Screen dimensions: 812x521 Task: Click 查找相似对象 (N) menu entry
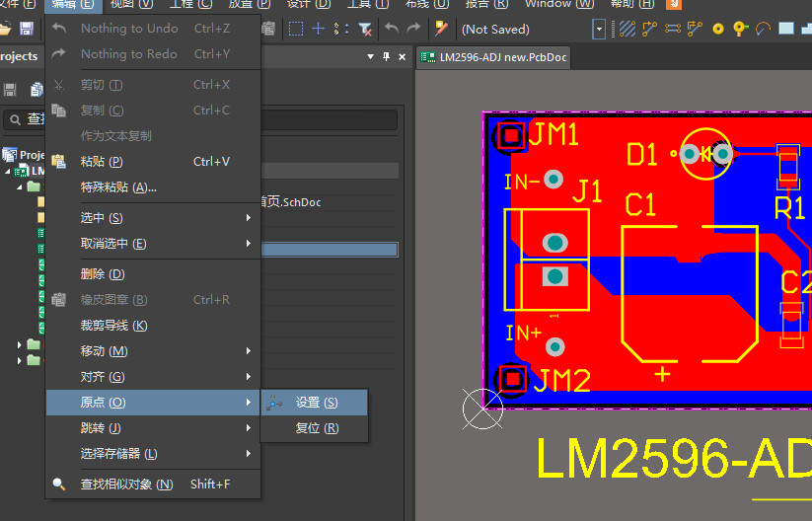126,484
